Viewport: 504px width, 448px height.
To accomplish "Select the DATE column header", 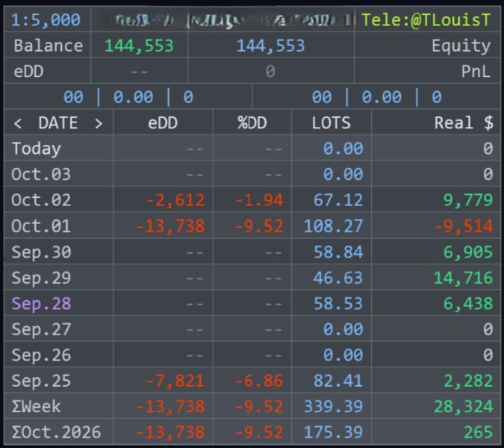I will point(57,122).
